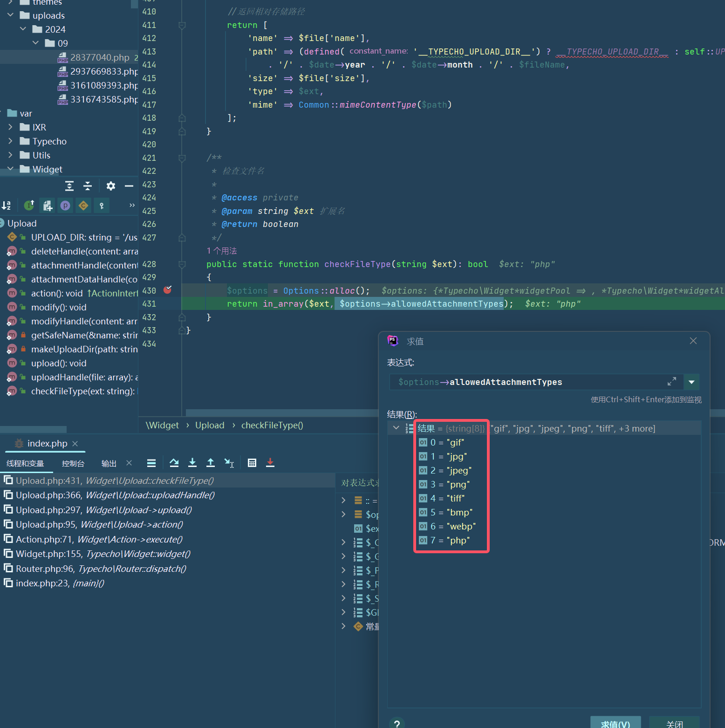Select the checkFileType method in Structure

(x=69, y=391)
